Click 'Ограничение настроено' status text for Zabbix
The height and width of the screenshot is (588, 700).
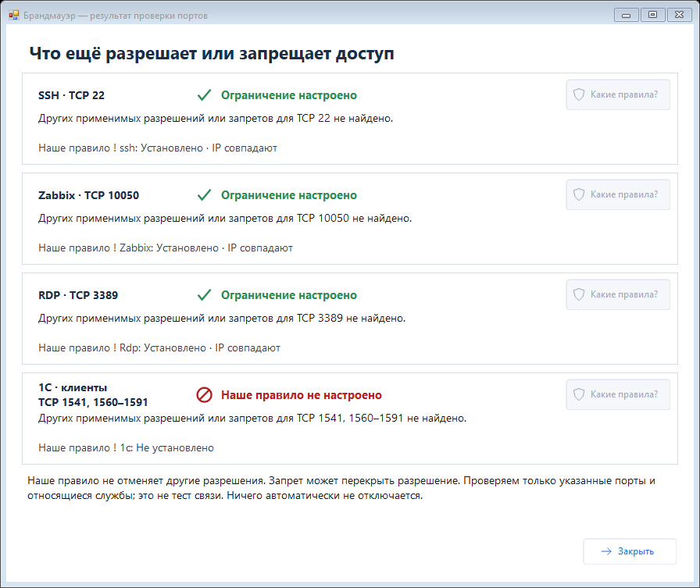point(289,195)
